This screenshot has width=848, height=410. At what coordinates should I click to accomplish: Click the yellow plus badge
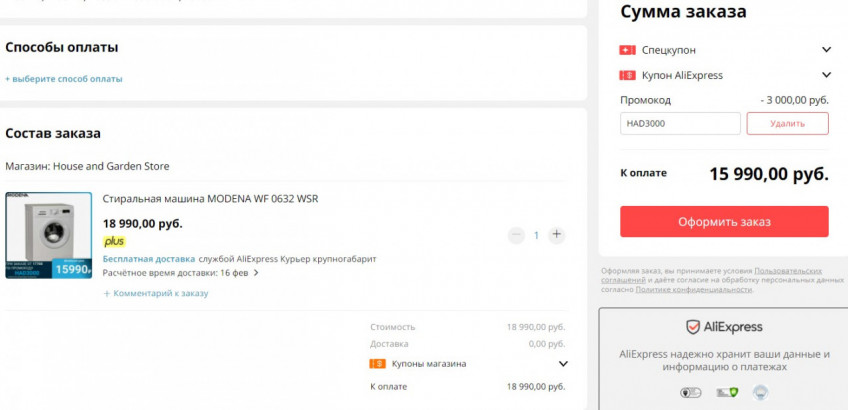115,241
